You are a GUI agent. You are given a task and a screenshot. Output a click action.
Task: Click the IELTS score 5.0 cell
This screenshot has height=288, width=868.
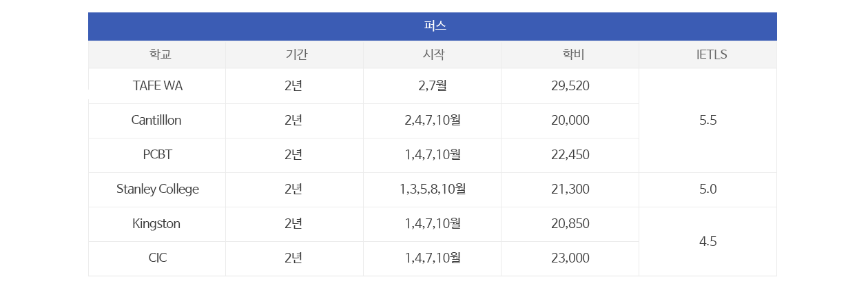pos(708,189)
